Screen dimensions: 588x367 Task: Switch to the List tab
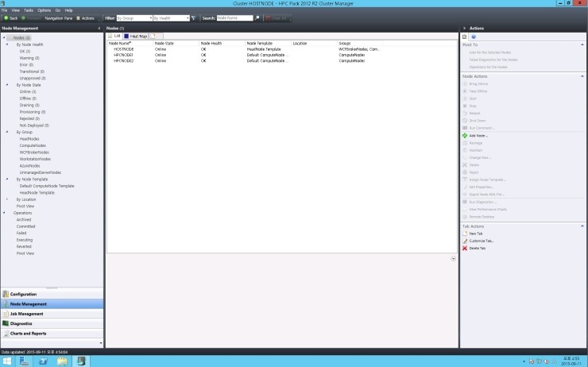point(114,36)
